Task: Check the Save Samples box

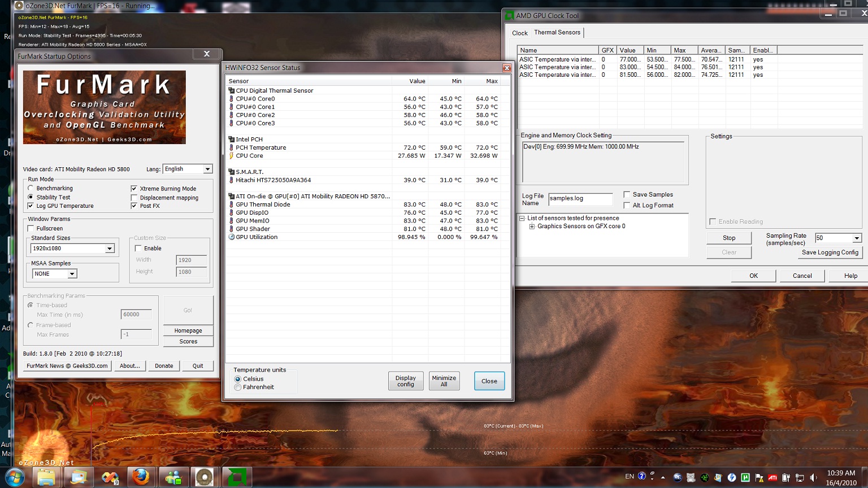Action: pyautogui.click(x=627, y=194)
